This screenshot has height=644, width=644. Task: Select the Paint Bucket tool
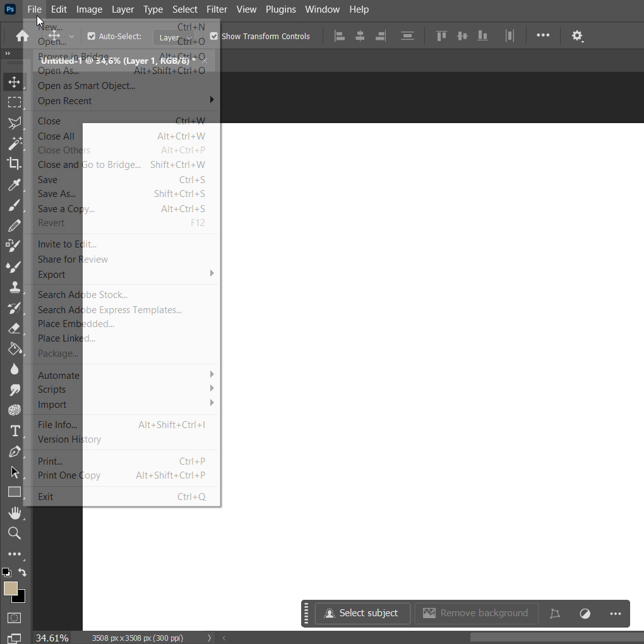coord(15,349)
